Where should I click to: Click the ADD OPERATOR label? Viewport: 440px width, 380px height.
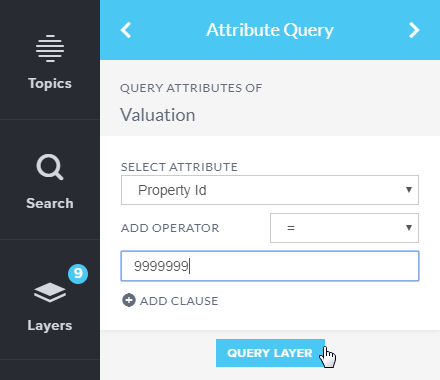click(170, 228)
